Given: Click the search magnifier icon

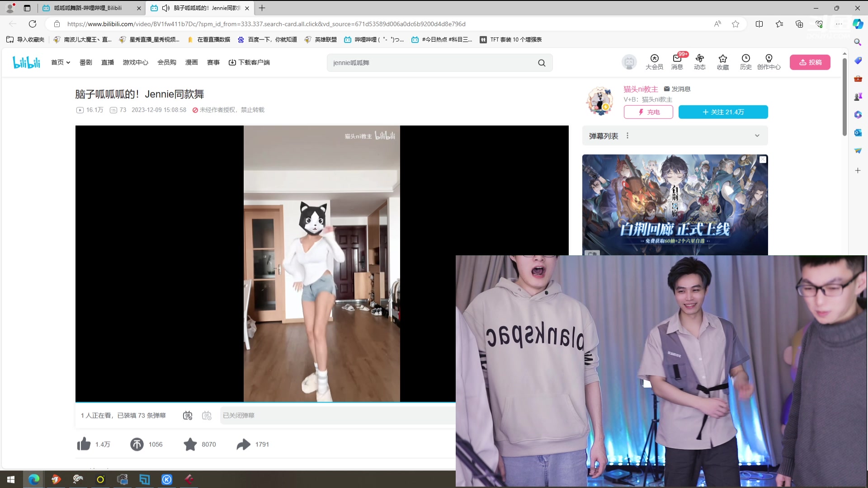Looking at the screenshot, I should 542,63.
